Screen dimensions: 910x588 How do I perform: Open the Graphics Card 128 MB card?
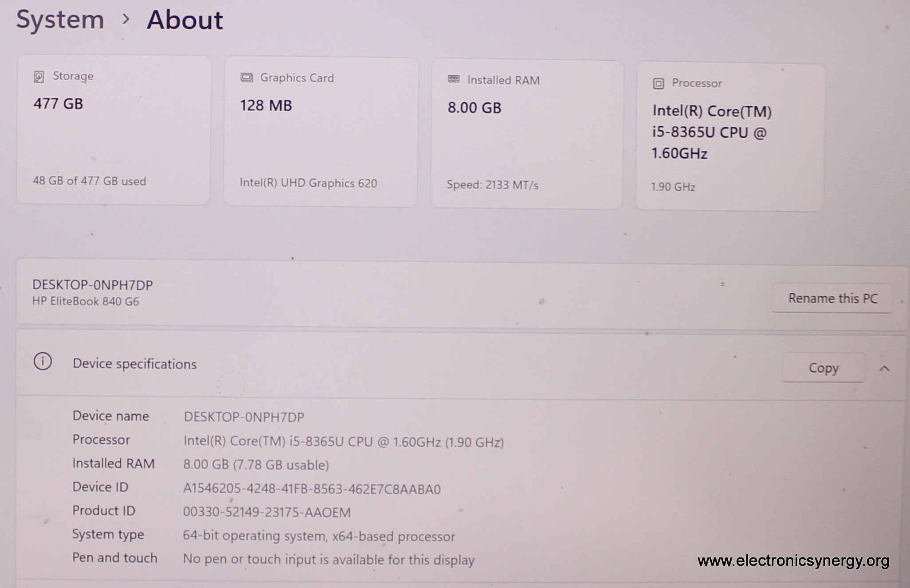(320, 132)
